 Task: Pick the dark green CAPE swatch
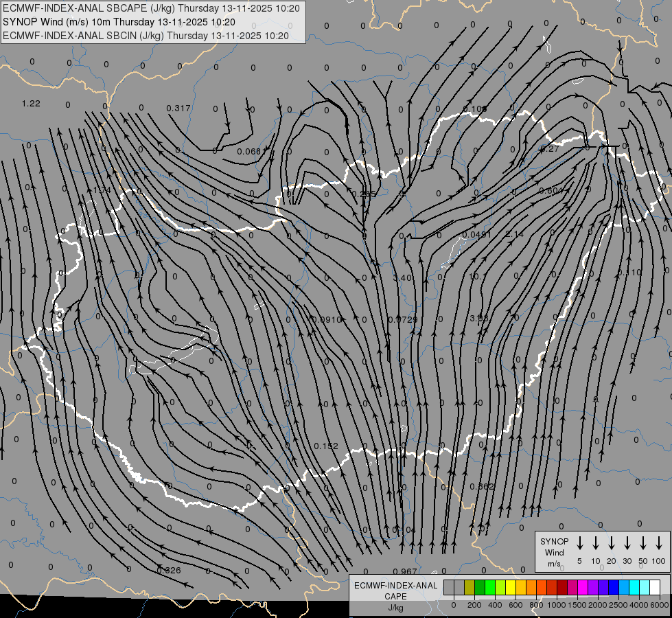480,588
